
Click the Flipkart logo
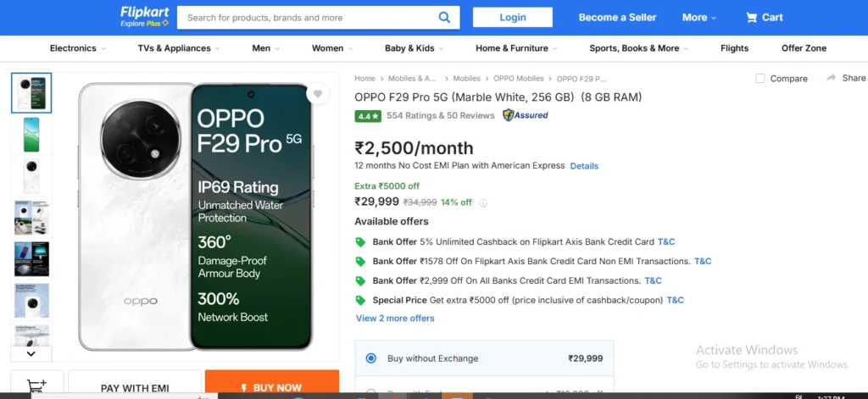(144, 17)
